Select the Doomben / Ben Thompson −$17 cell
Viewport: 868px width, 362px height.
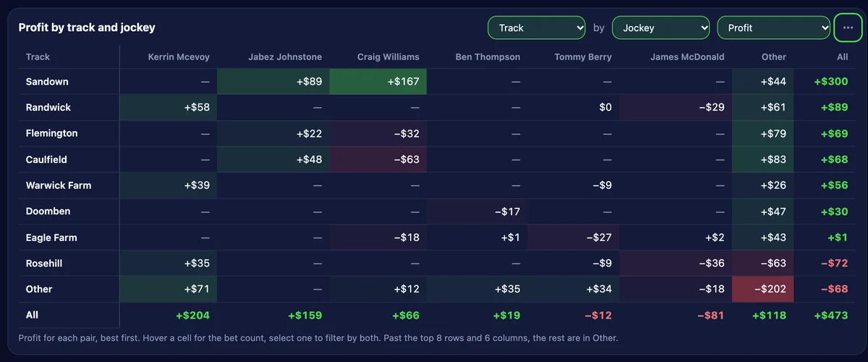tap(477, 211)
